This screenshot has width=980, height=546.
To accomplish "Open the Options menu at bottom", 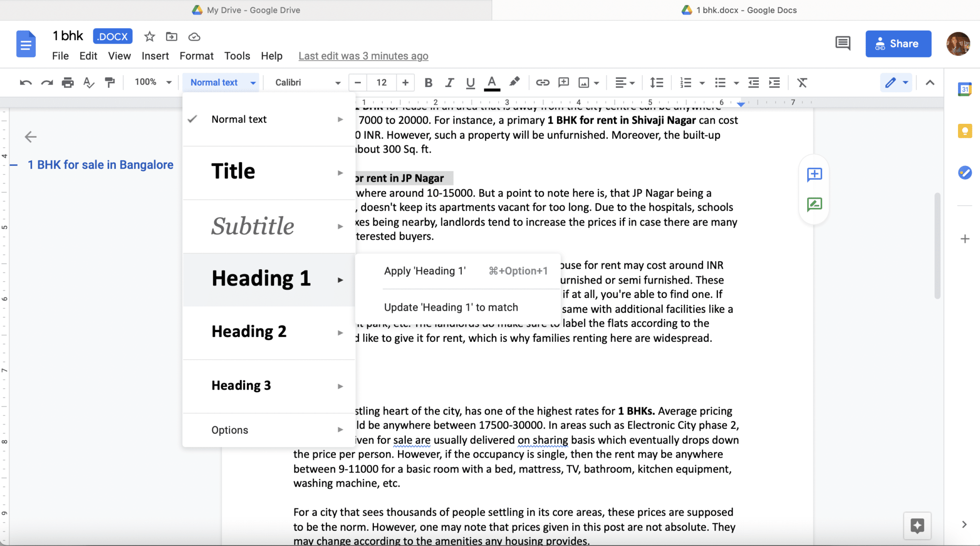I will (x=268, y=430).
